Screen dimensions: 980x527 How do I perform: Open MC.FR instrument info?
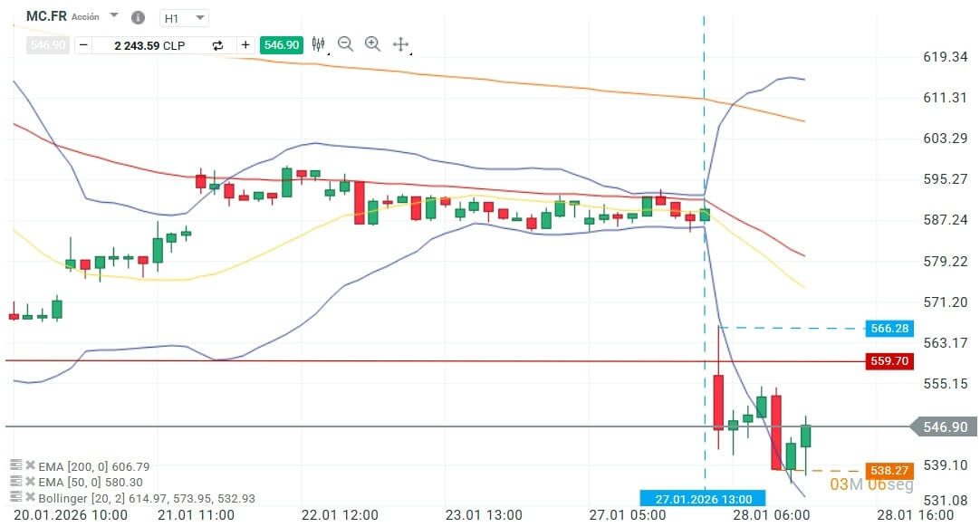pos(138,17)
